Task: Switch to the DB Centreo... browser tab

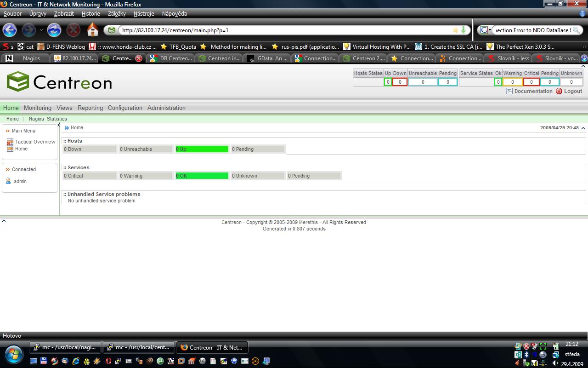Action: coord(171,58)
